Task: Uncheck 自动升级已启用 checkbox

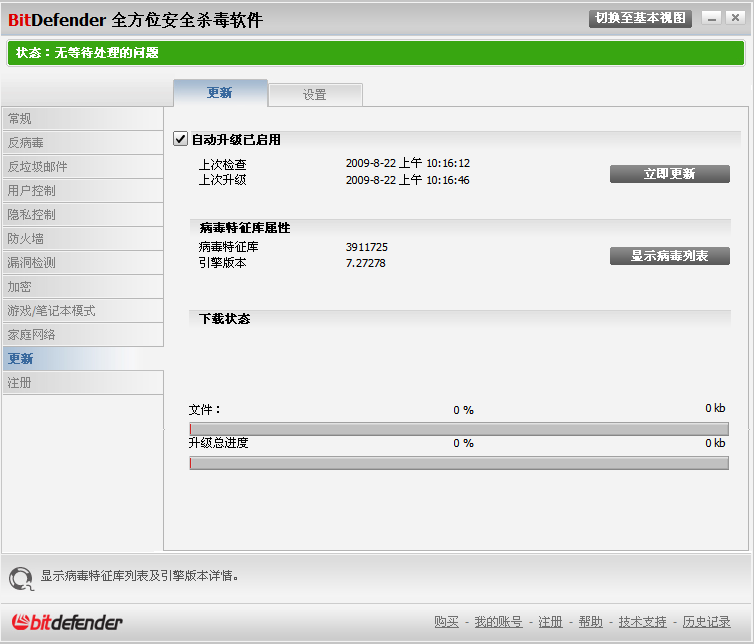Action: pos(180,139)
